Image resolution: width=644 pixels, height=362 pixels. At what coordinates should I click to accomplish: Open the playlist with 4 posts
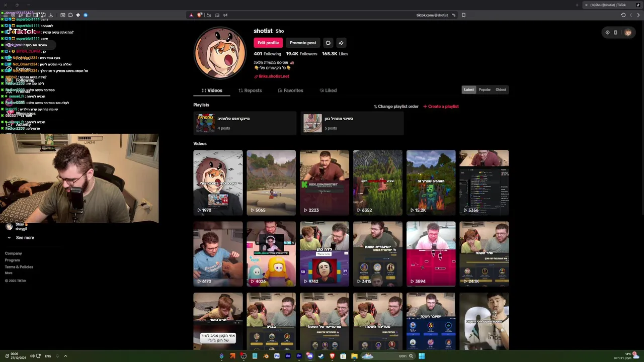point(245,123)
